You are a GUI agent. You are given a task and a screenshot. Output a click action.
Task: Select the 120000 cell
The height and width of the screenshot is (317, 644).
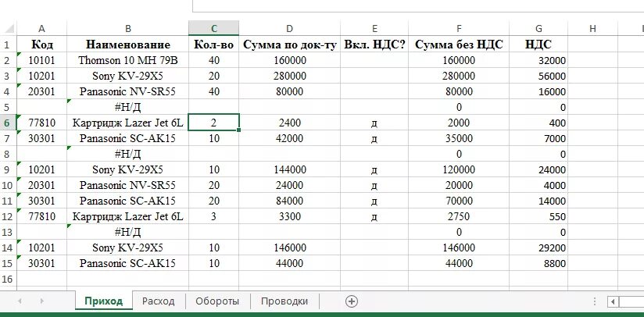459,169
